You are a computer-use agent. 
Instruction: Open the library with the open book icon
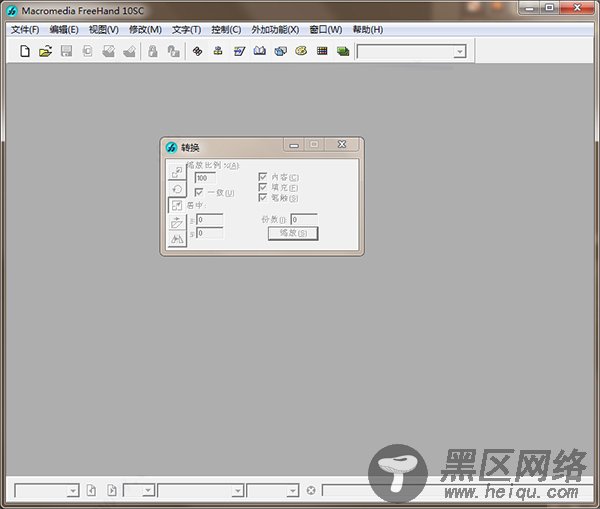click(260, 51)
